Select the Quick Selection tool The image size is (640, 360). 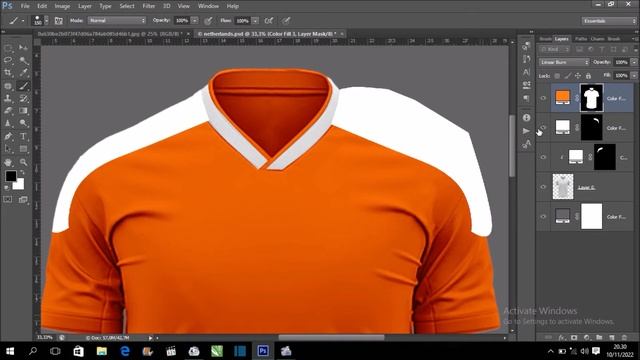23,60
